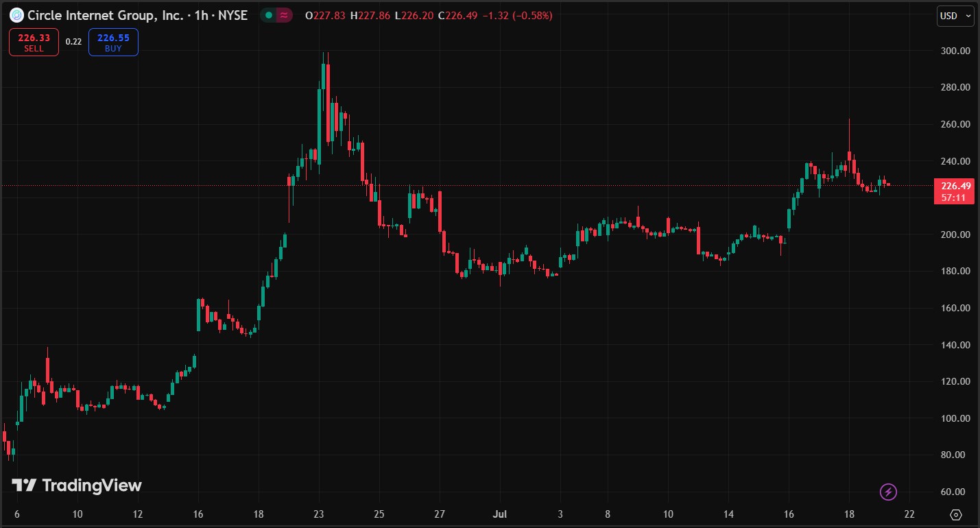The height and width of the screenshot is (528, 980).
Task: Click the 22 date label on time axis
Action: coord(909,514)
